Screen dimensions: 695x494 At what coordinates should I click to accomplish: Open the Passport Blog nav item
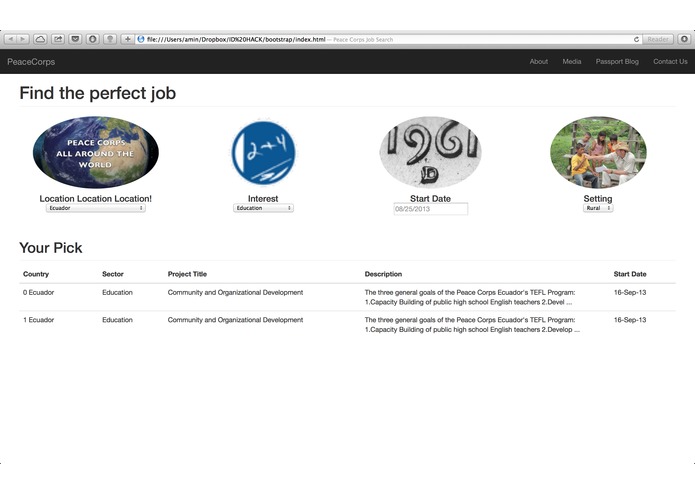(x=617, y=62)
